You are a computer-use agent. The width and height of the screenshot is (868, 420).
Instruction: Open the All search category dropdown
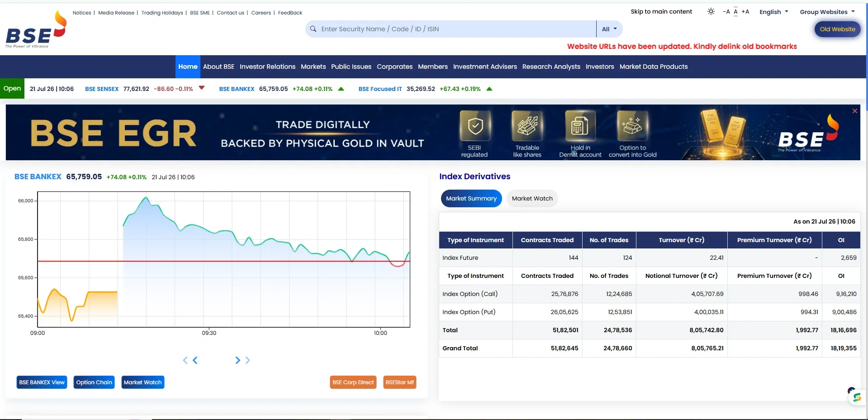[609, 29]
